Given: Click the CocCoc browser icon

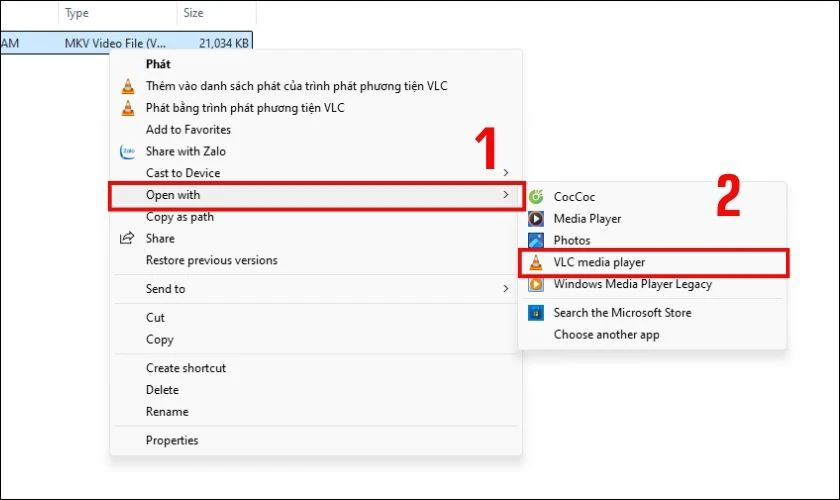Looking at the screenshot, I should click(x=536, y=197).
